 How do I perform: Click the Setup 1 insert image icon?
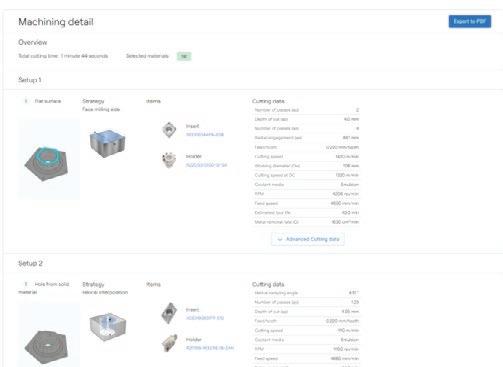pyautogui.click(x=169, y=130)
